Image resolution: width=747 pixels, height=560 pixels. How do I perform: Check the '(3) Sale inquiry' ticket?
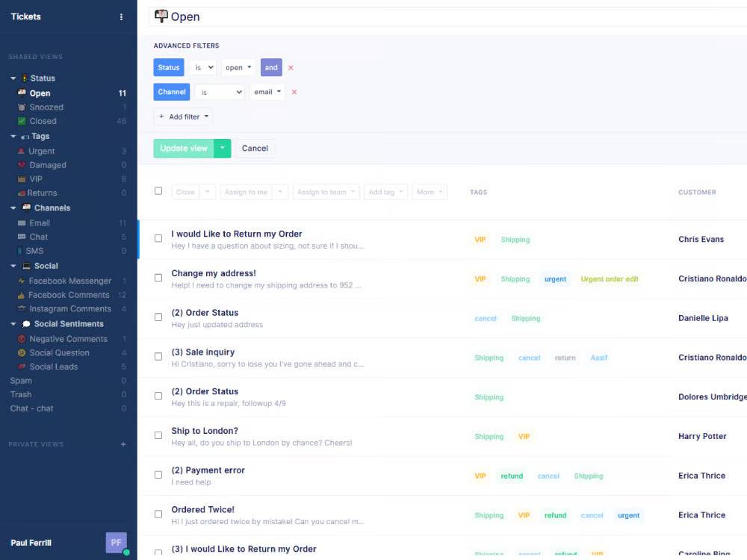[x=158, y=357]
